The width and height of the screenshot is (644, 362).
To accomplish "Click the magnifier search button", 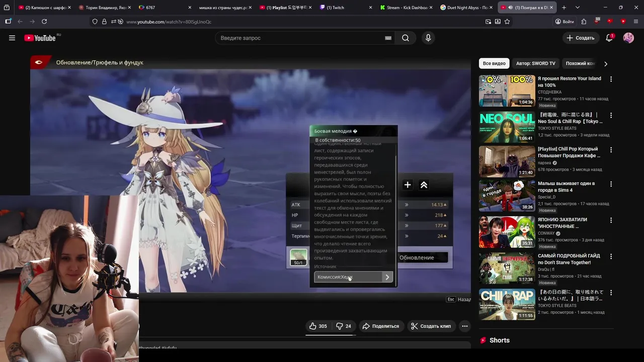I will point(406,38).
